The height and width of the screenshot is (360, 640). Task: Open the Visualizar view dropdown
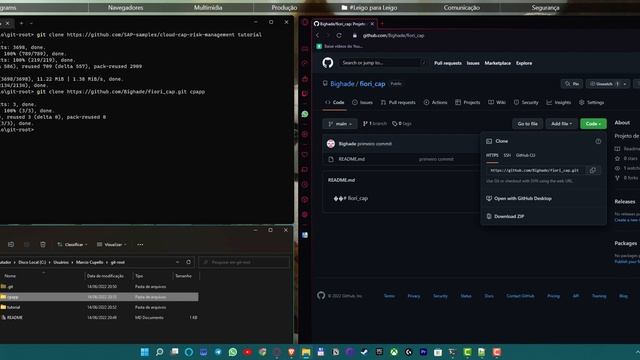click(x=112, y=244)
